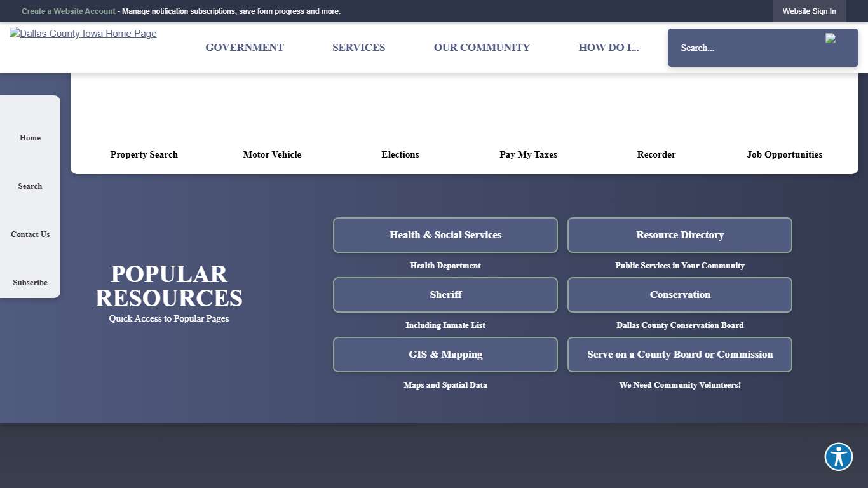Open the accessibility options icon

[x=838, y=456]
